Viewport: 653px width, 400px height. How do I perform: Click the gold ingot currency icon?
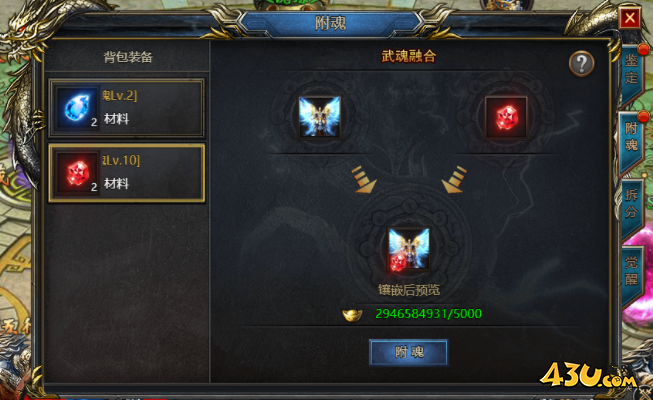[x=352, y=315]
